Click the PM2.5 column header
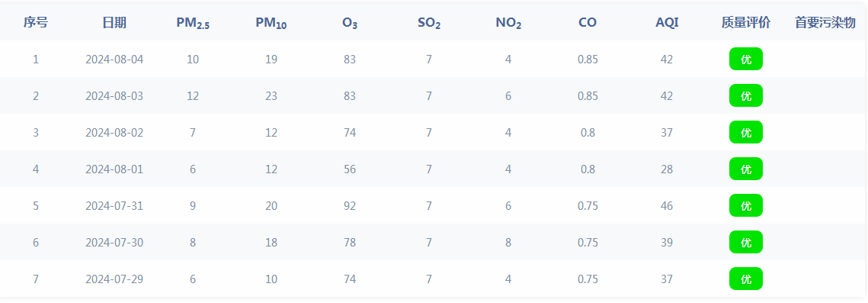Screen dimensions: 868x303 coord(193,23)
